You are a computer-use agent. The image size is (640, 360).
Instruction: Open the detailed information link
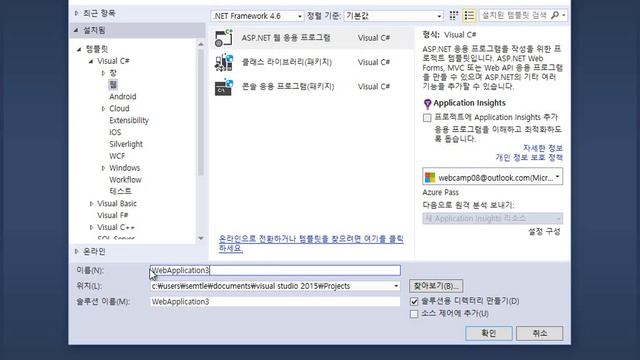coord(543,148)
